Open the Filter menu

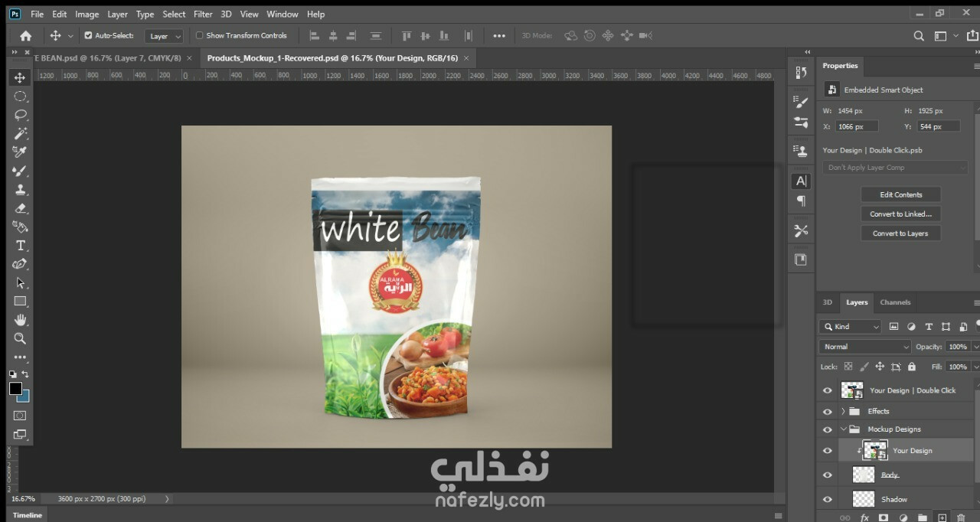[203, 14]
